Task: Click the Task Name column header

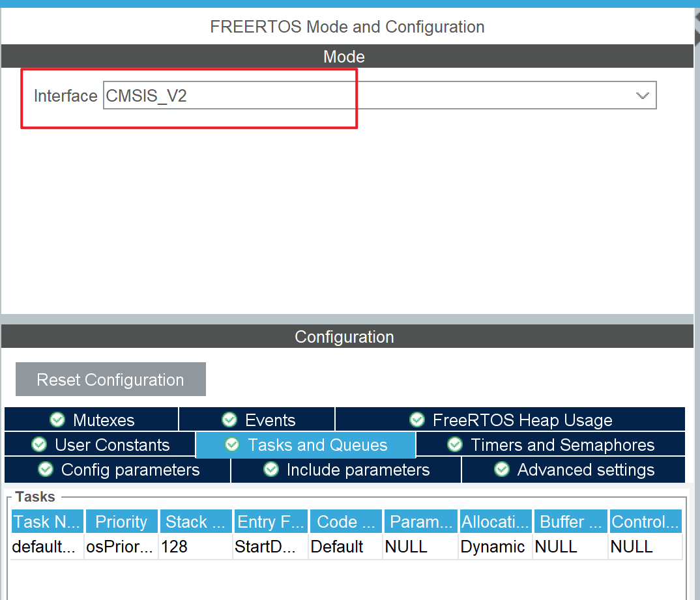Action: pos(46,521)
